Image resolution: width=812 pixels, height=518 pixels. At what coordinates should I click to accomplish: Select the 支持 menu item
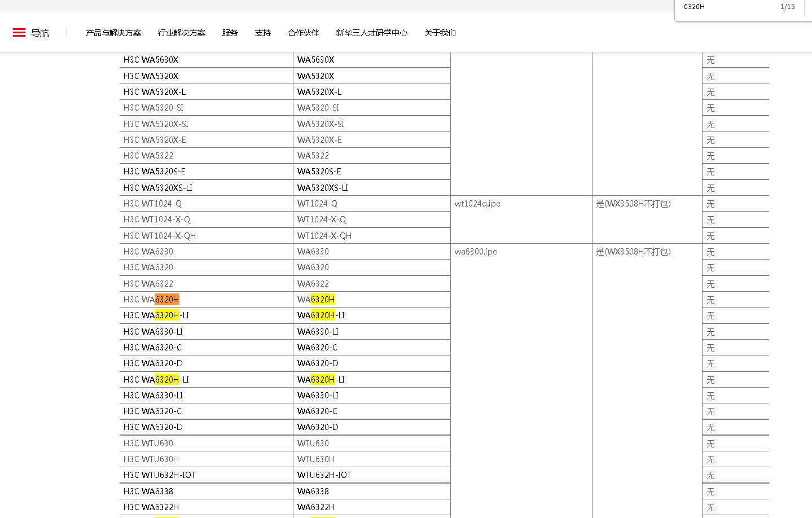click(263, 33)
